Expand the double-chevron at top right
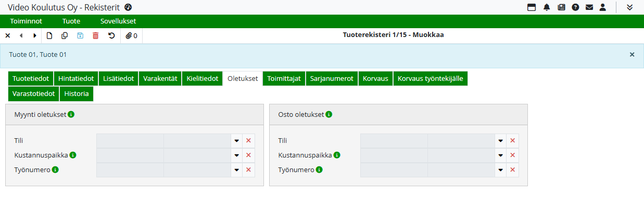This screenshot has height=217, width=644. tap(629, 7)
